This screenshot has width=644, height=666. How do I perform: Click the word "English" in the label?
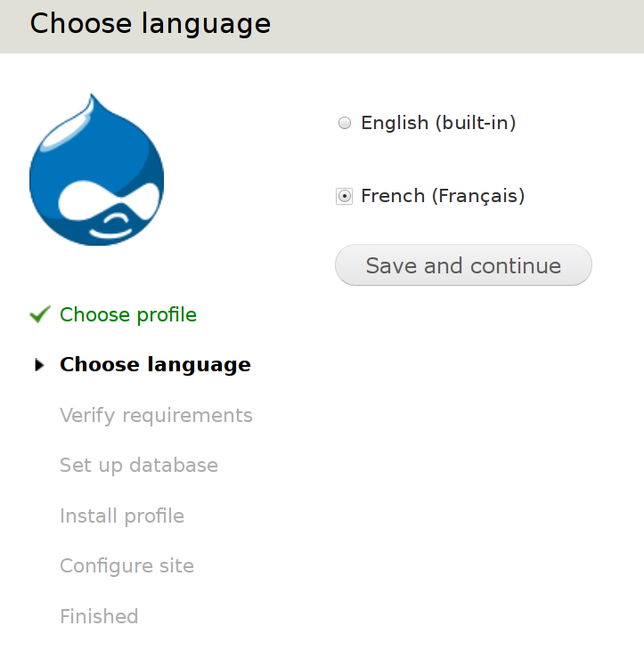tap(395, 123)
